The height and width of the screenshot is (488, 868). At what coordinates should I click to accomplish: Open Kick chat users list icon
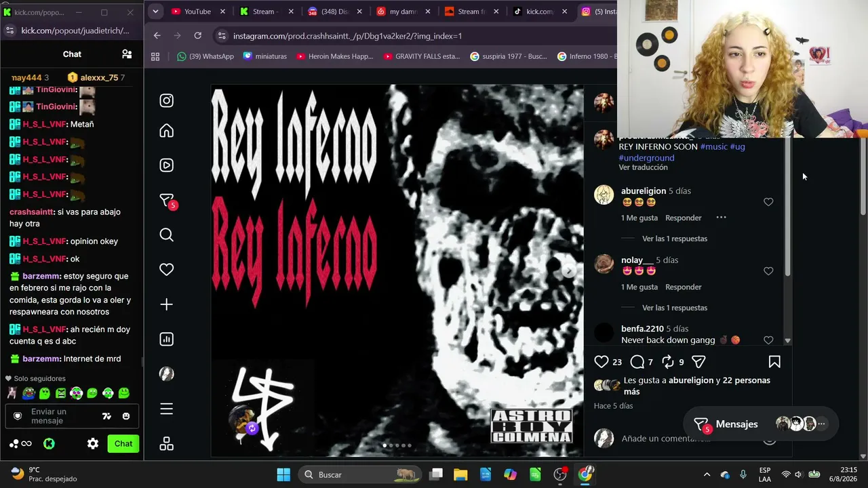tap(127, 54)
